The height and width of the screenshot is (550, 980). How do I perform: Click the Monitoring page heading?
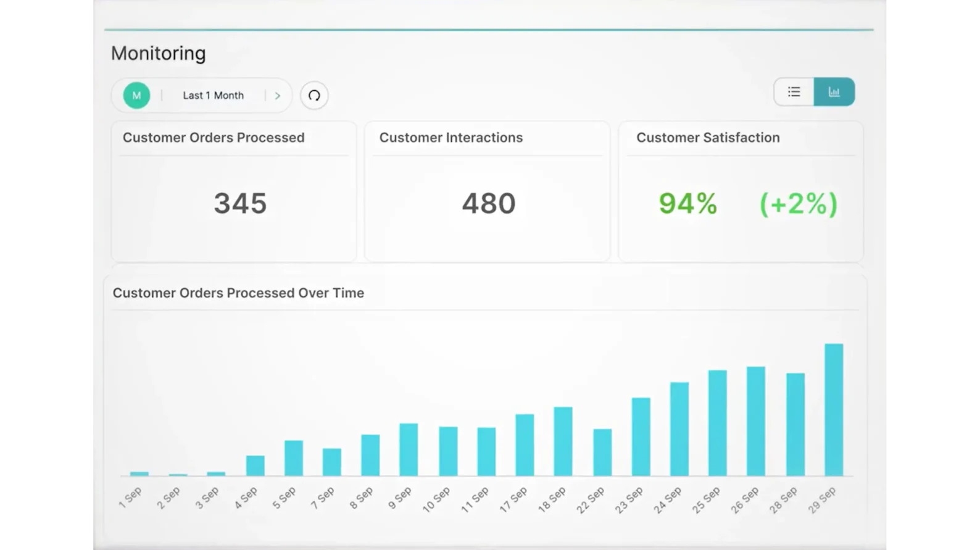point(159,54)
